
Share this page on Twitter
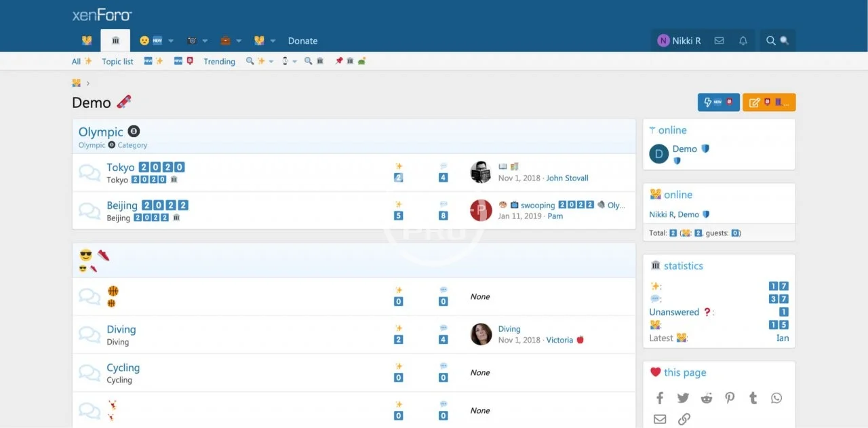coord(683,398)
